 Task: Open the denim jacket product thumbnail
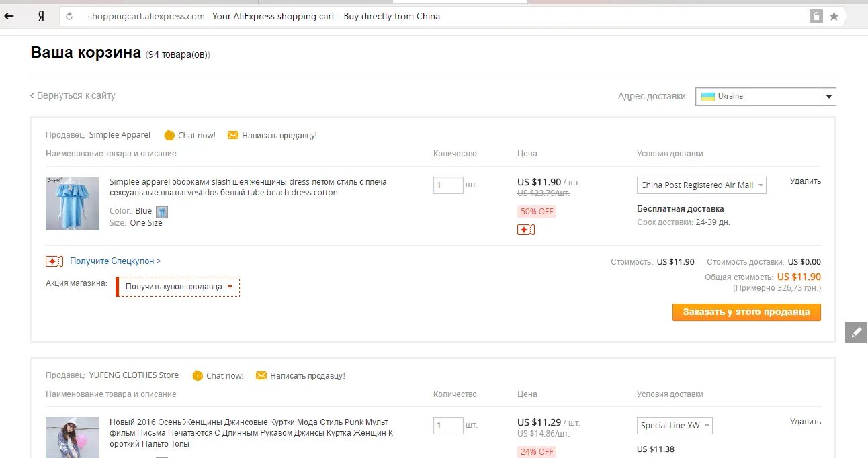(x=73, y=437)
